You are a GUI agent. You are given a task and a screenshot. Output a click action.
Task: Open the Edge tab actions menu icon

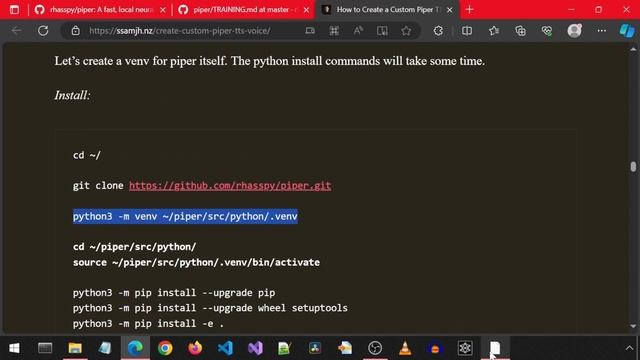[x=14, y=9]
